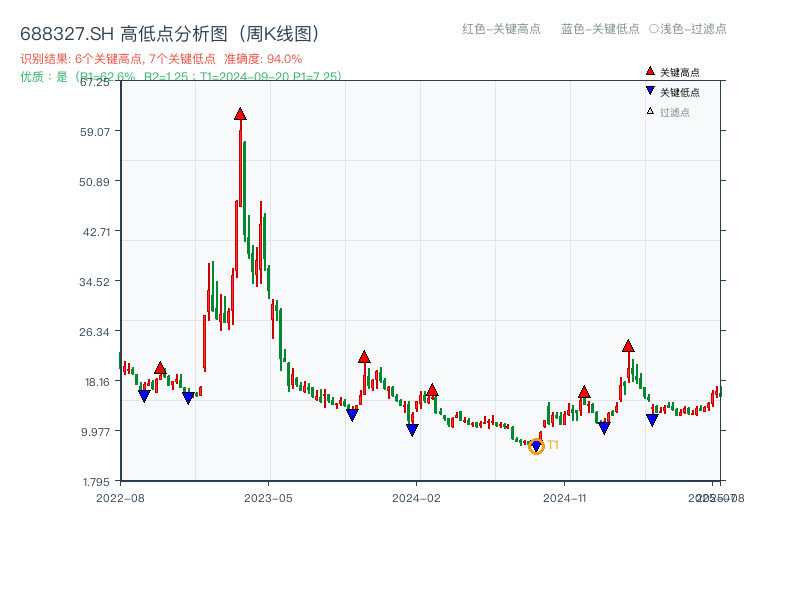Select the red 关键高点 triangle icon in right legend
This screenshot has height=600, width=800.
[x=650, y=71]
